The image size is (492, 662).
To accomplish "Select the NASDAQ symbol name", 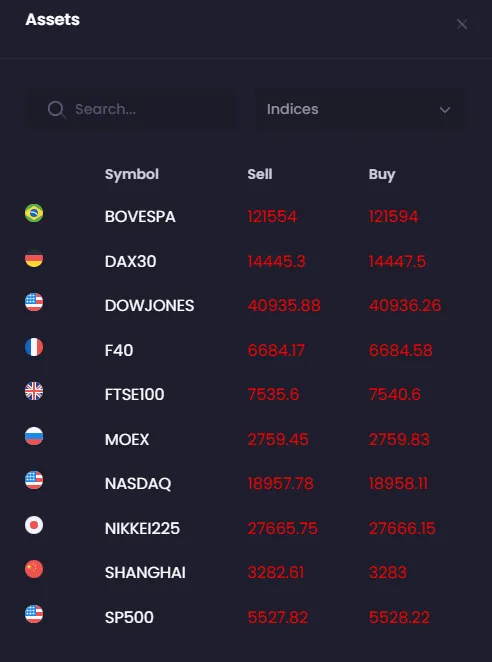I will (x=138, y=484).
